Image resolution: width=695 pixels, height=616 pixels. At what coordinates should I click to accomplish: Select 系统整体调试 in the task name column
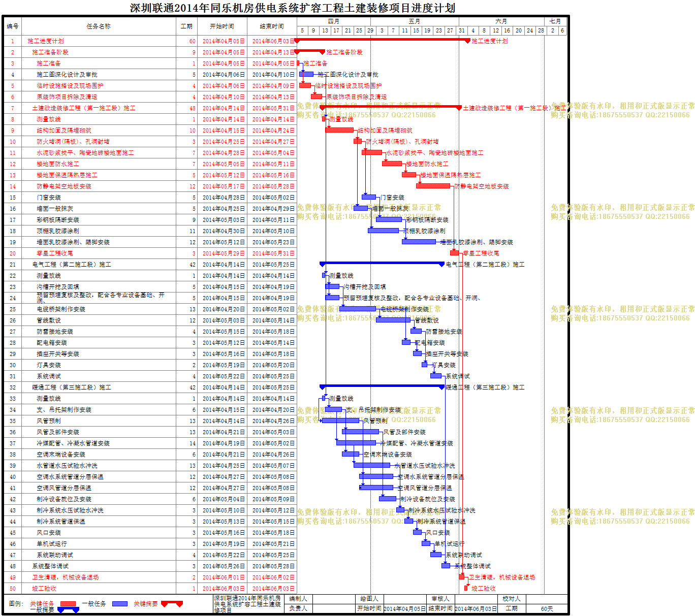50,566
